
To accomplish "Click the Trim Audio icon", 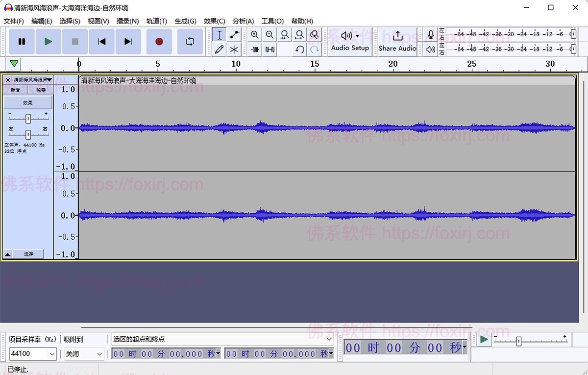I will [255, 49].
